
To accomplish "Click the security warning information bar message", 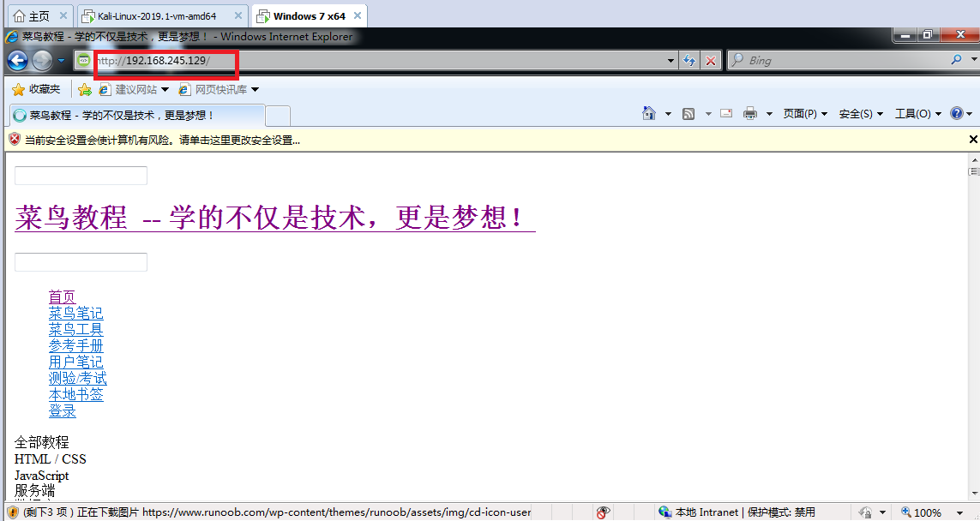I will (163, 140).
